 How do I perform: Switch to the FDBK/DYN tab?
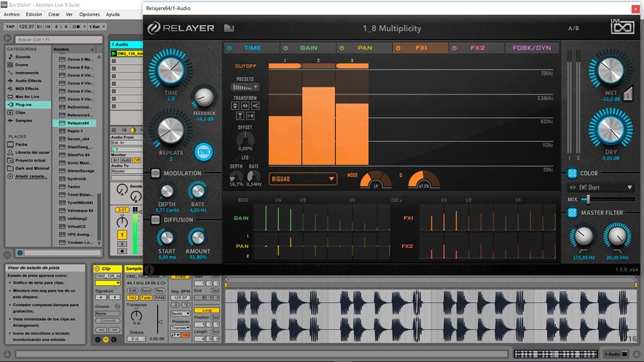532,48
